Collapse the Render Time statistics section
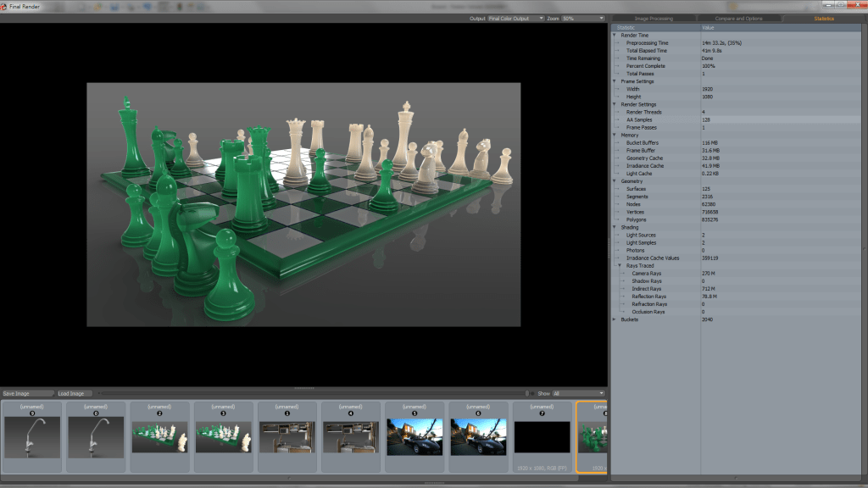Viewport: 868px width, 488px height. [613, 35]
